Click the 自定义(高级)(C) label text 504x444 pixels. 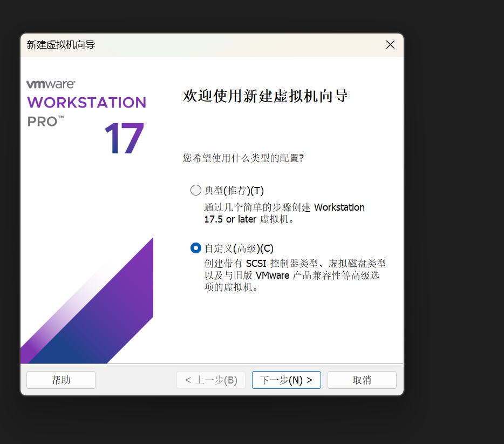click(x=239, y=248)
